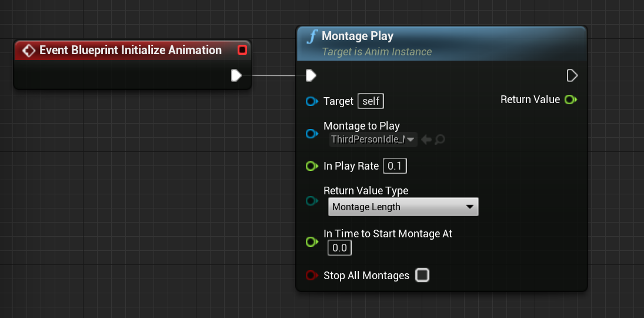Click the 'In Play Rate' label
Screen dimensions: 644x318
click(x=351, y=166)
